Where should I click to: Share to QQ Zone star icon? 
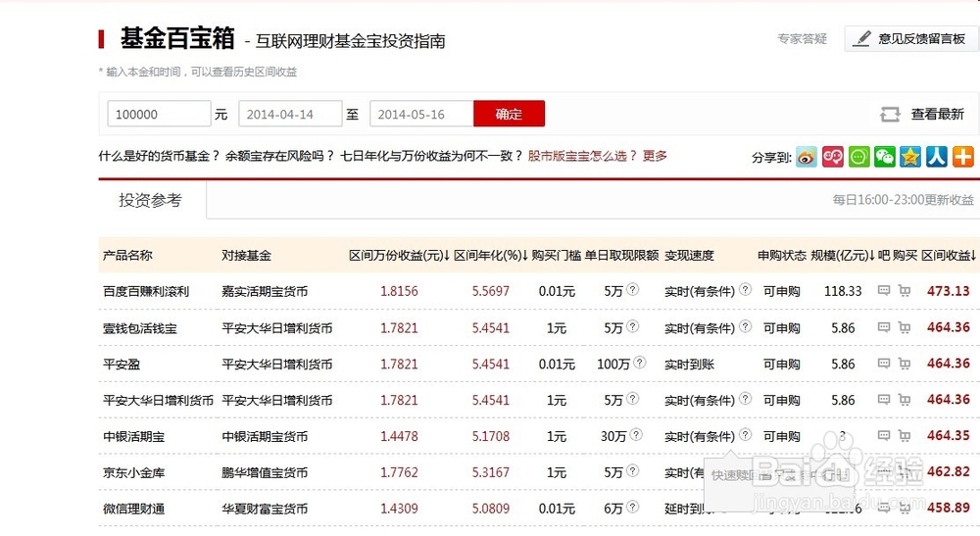pos(910,157)
